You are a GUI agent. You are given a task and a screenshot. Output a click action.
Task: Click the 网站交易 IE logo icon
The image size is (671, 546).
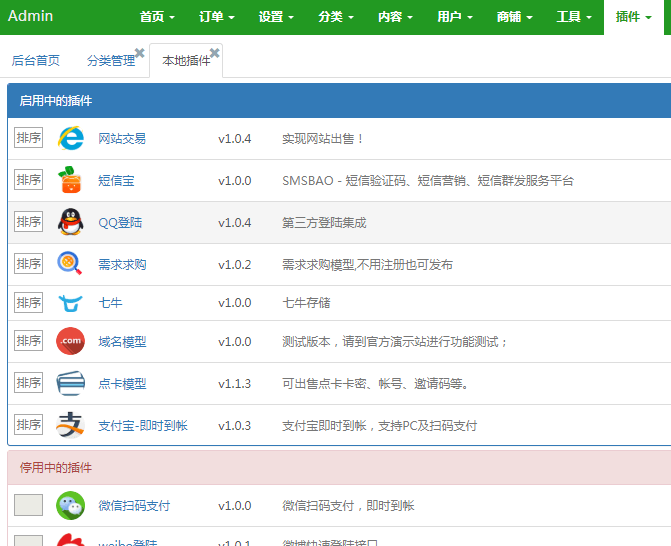[71, 138]
